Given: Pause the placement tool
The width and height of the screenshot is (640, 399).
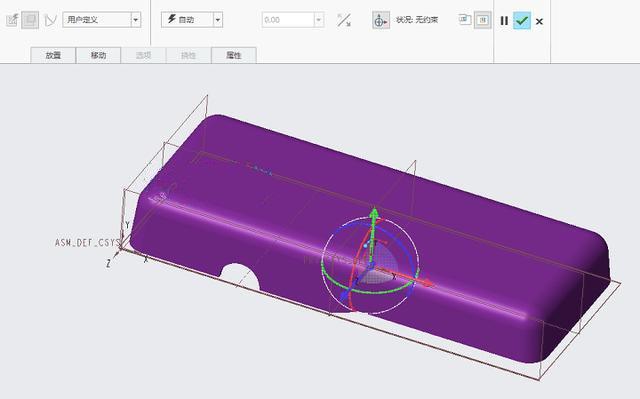Looking at the screenshot, I should click(504, 21).
